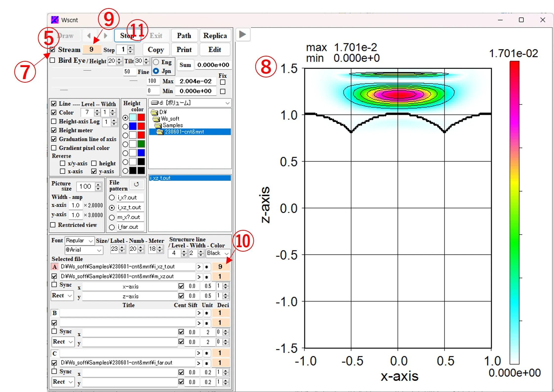The image size is (554, 392).
Task: Toggle Height meter checkbox
Action: pyautogui.click(x=54, y=130)
